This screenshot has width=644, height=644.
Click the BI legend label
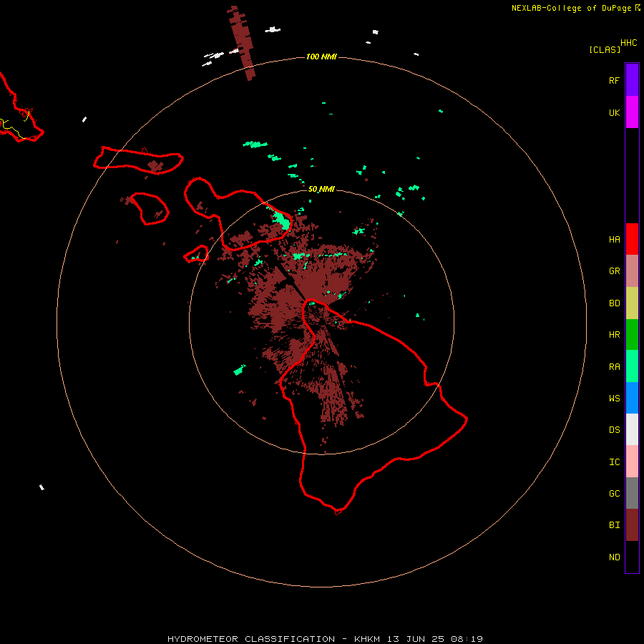point(614,525)
